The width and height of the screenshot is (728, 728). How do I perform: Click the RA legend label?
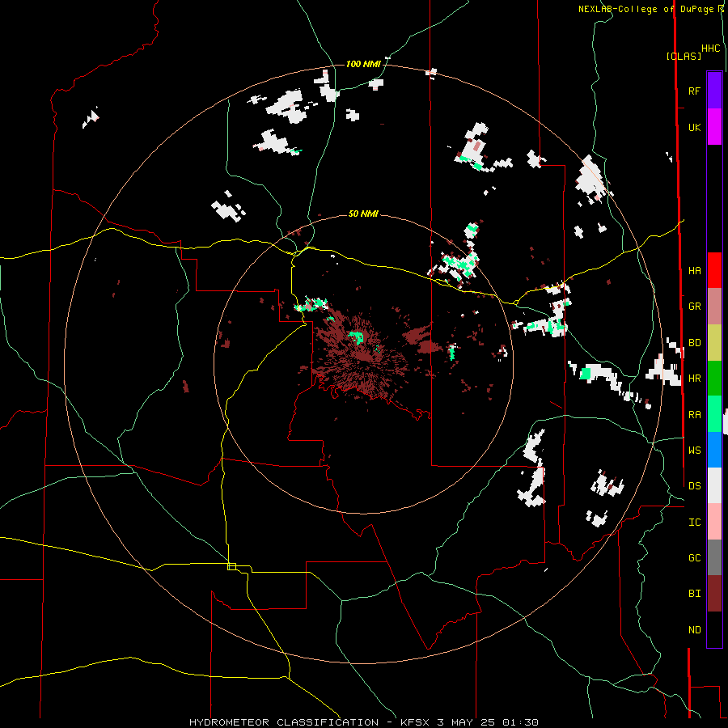[x=694, y=415]
